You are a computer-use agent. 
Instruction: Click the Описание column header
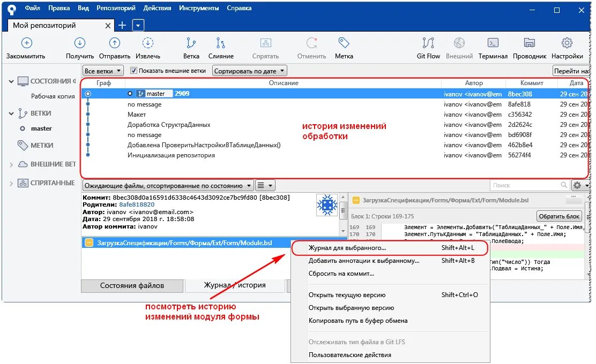[283, 83]
